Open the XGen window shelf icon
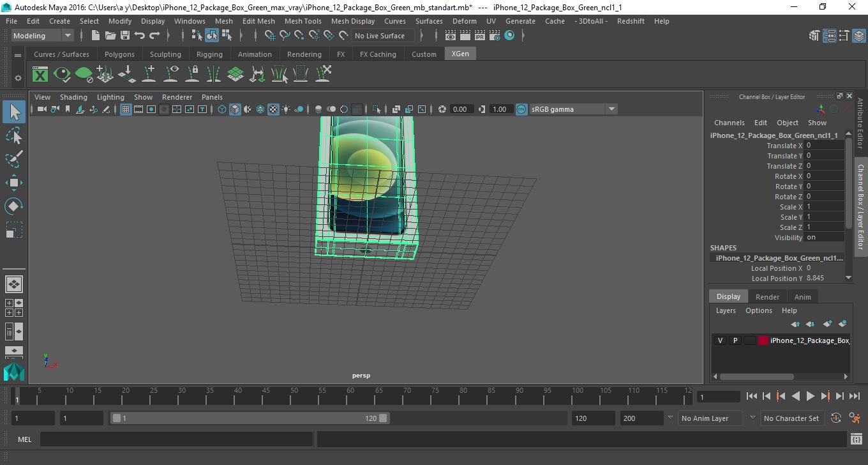 40,74
